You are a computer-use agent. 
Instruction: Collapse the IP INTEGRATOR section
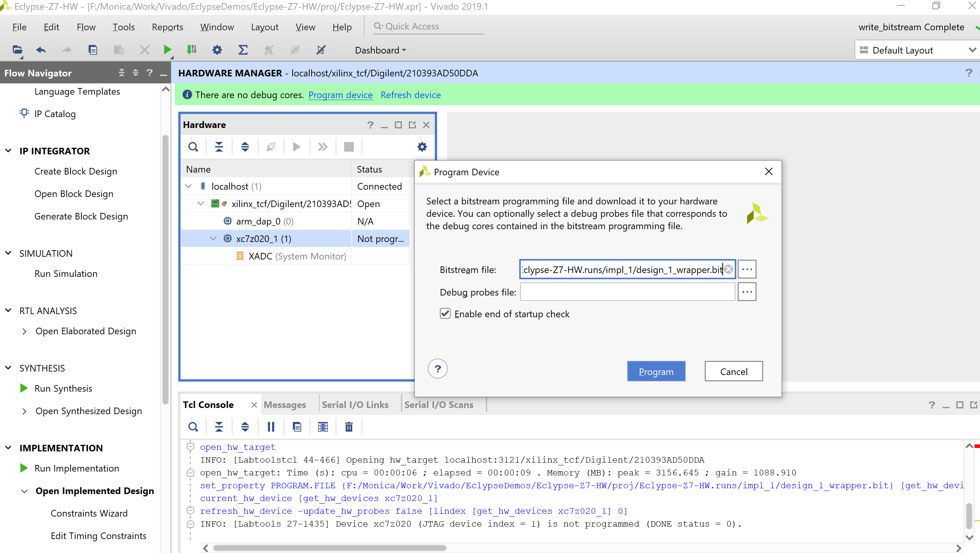click(x=8, y=151)
